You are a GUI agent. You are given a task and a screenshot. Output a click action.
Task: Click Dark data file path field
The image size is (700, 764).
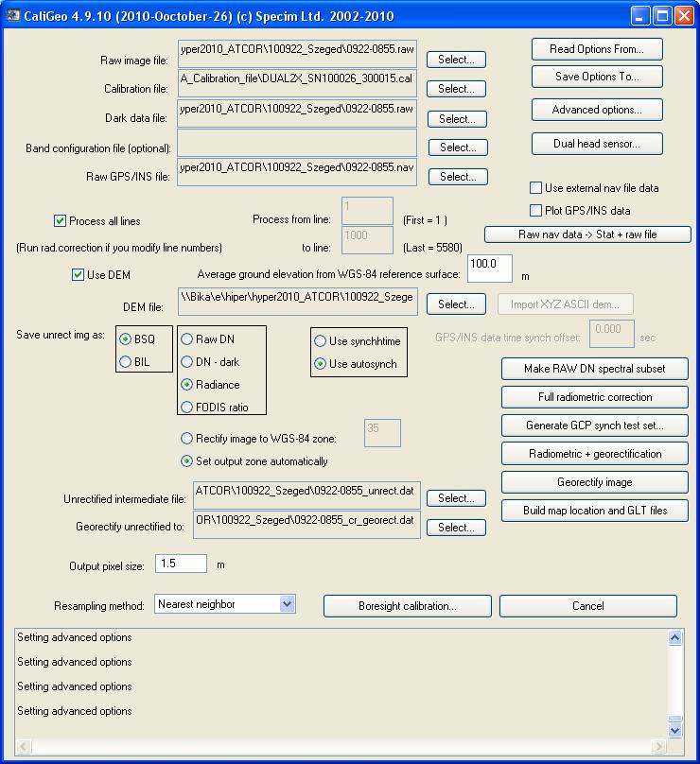(x=297, y=113)
